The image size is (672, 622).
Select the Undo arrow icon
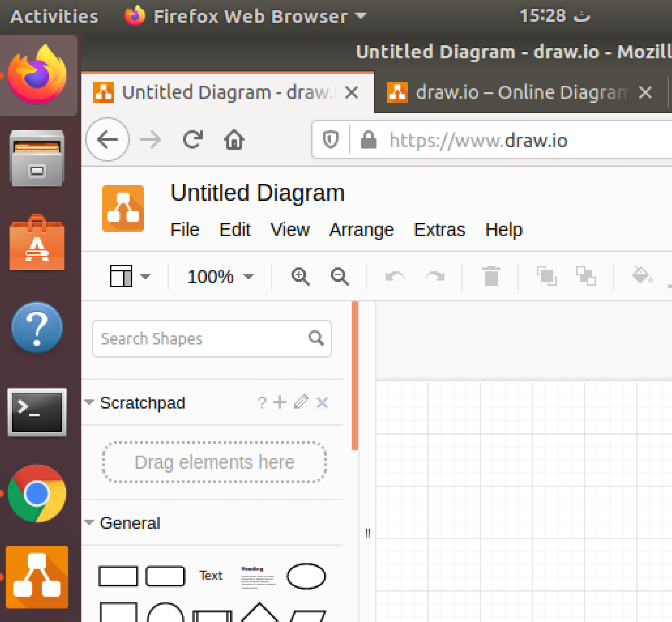395,276
